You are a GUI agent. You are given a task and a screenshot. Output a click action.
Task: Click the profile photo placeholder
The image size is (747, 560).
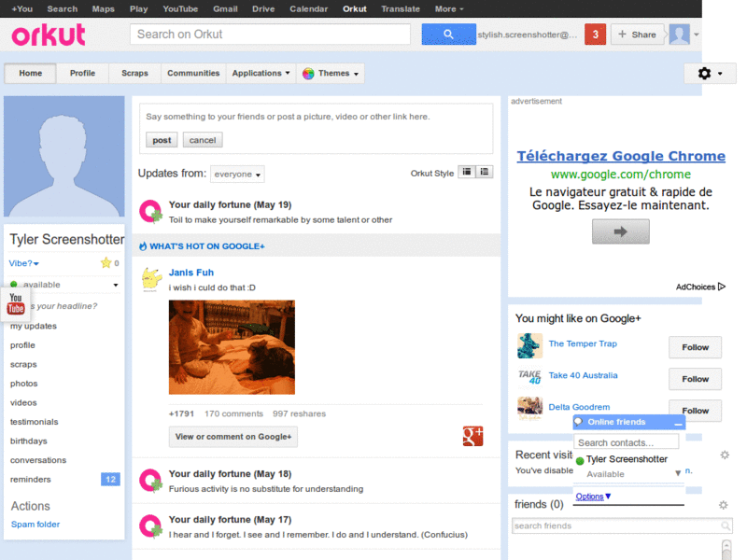[64, 156]
